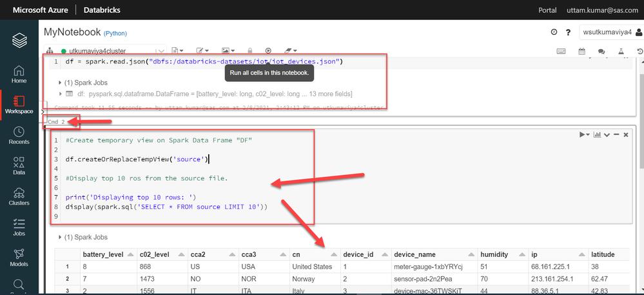Viewport: 644px width, 295px height.
Task: Sort by device_name column header
Action: [x=434, y=254]
